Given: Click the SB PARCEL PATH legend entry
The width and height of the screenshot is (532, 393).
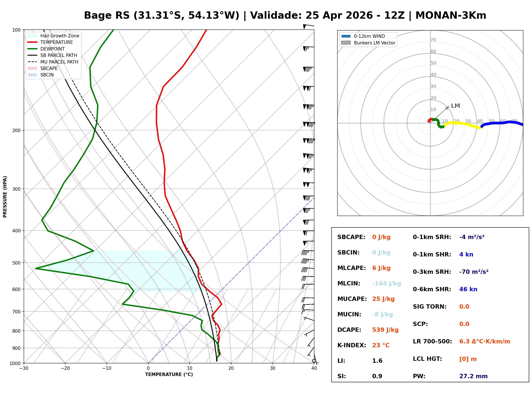Looking at the screenshot, I should pos(32,55).
